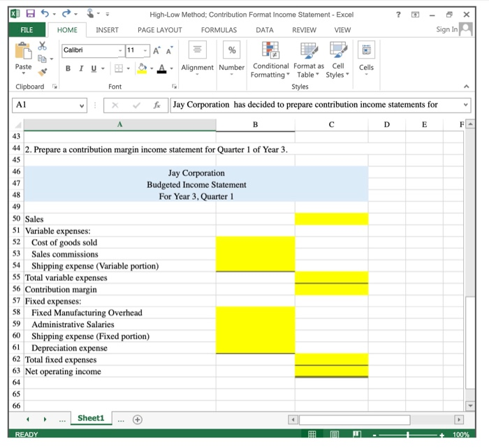
Task: Open Format as Table
Action: pos(309,60)
